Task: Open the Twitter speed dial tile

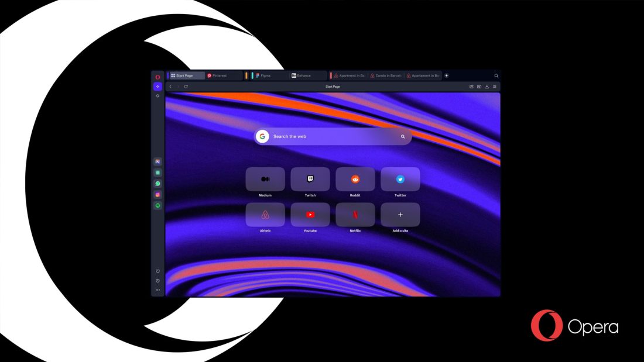Action: (400, 179)
